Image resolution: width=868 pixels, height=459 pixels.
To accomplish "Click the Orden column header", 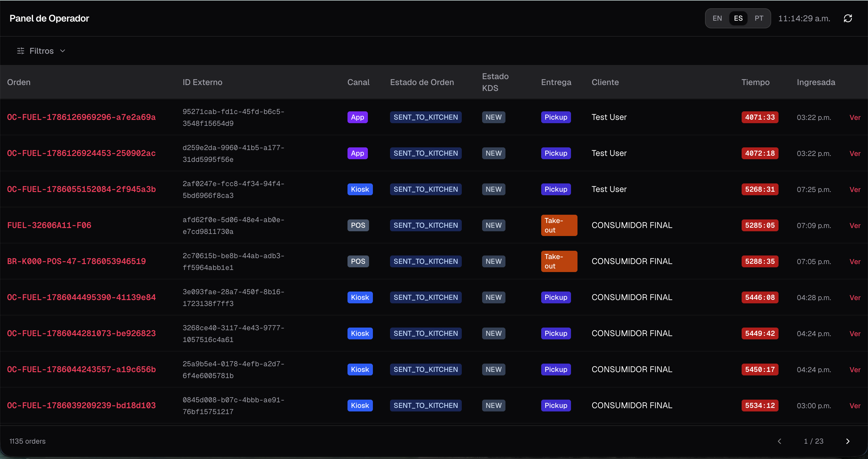I will pyautogui.click(x=19, y=82).
